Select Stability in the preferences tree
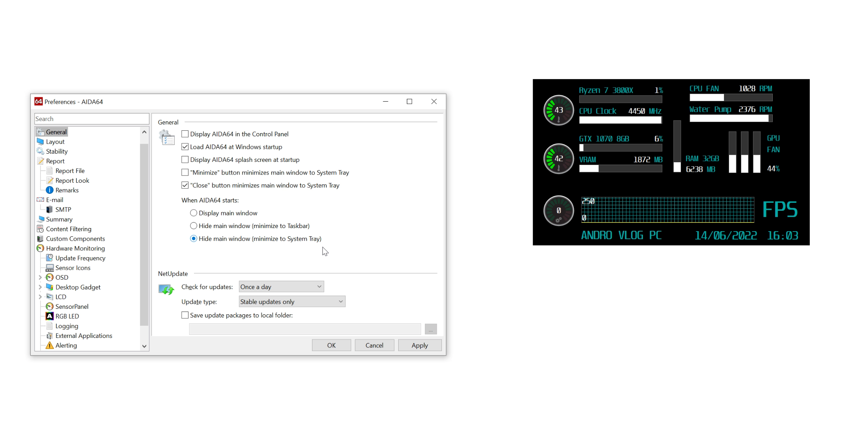 pyautogui.click(x=57, y=151)
